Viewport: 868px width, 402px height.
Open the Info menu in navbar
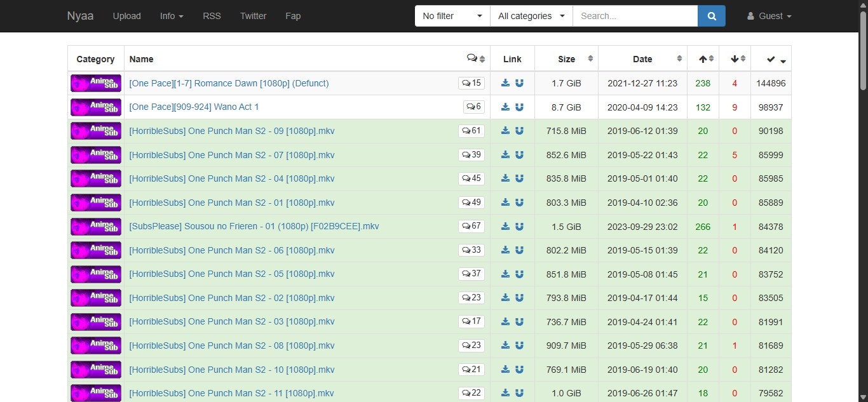click(x=171, y=16)
